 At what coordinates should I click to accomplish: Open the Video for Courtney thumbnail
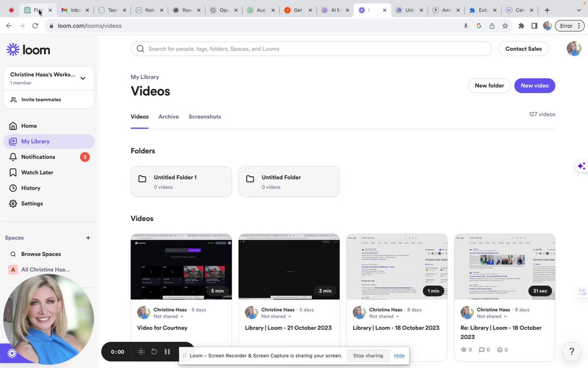[x=181, y=267]
